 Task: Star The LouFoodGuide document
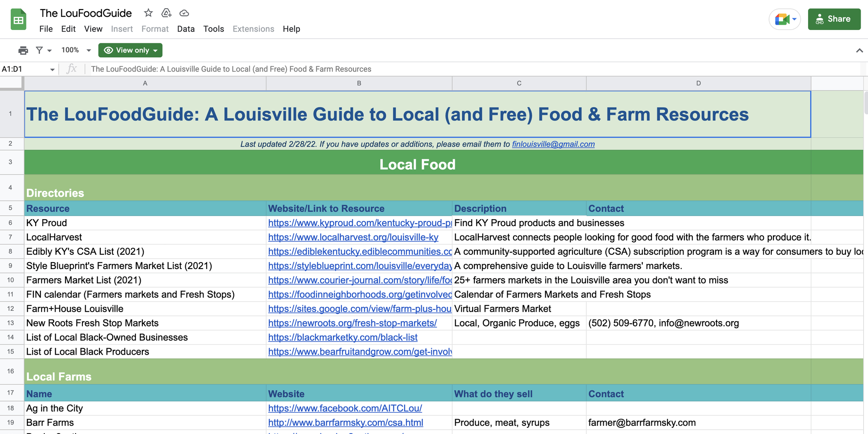[148, 13]
